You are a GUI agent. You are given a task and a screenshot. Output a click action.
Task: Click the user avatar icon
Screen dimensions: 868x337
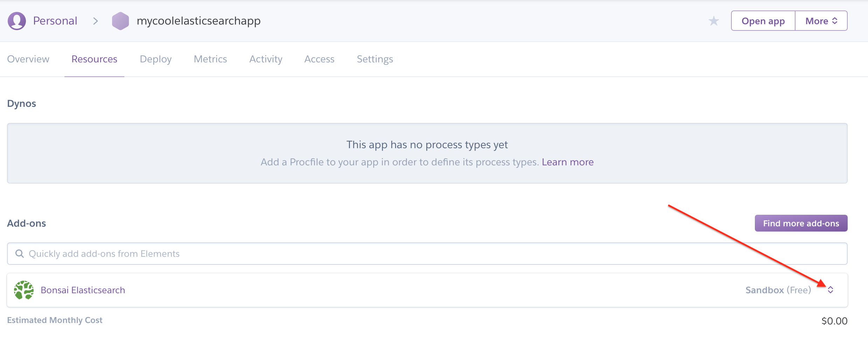[16, 20]
